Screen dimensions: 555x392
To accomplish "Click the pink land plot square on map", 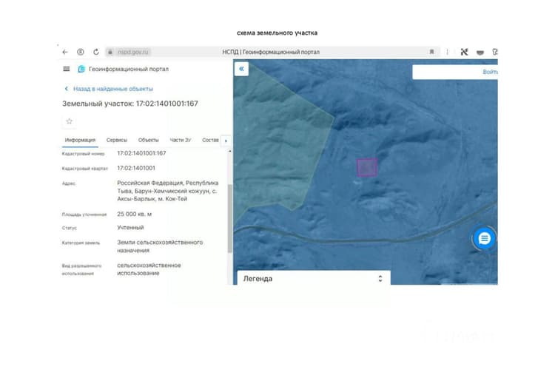I will (x=367, y=168).
